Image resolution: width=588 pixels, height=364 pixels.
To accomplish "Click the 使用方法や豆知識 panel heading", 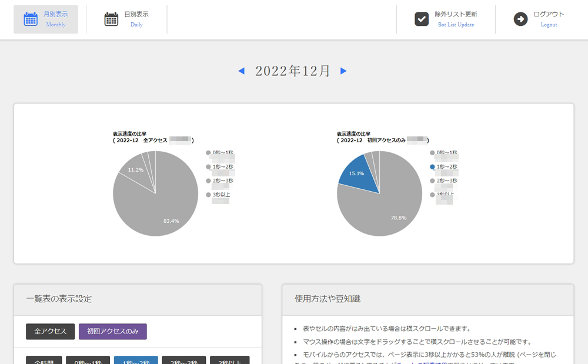I will pyautogui.click(x=328, y=299).
